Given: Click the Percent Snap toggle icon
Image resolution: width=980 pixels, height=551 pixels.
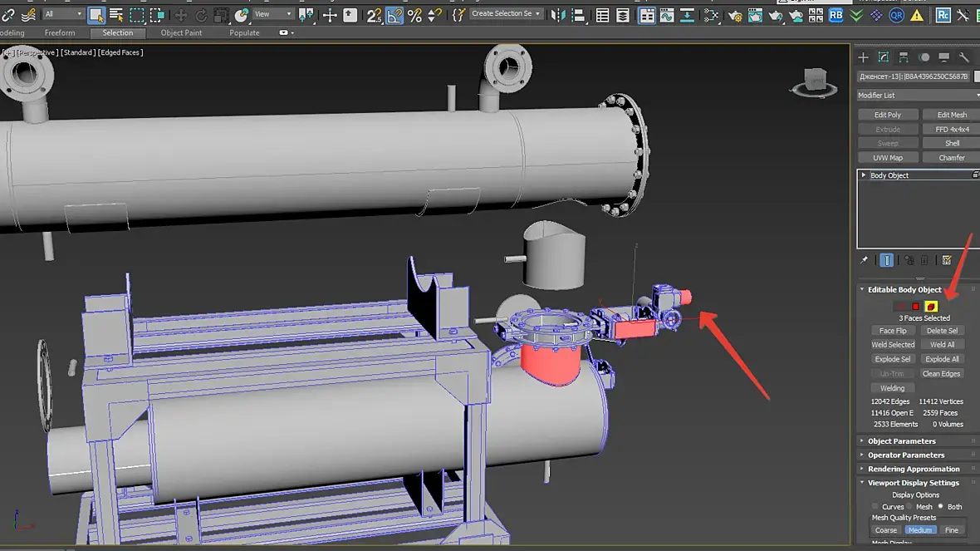Looking at the screenshot, I should [414, 15].
